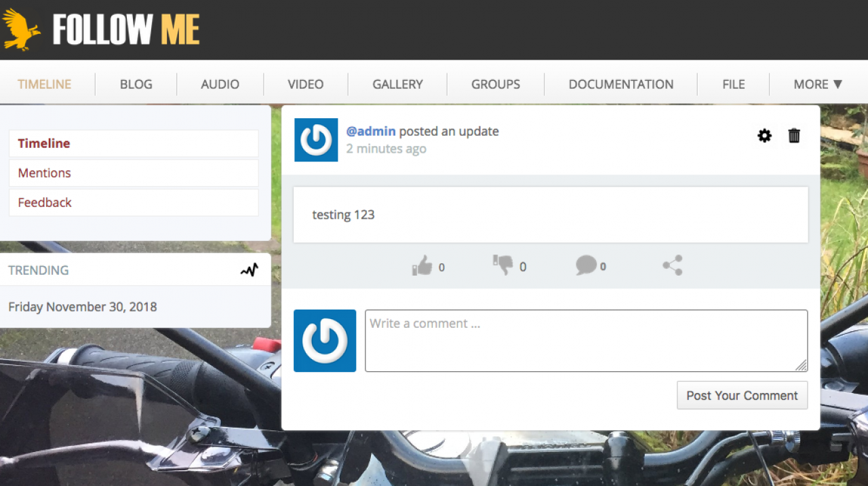Click in the Write a comment field

pos(586,341)
